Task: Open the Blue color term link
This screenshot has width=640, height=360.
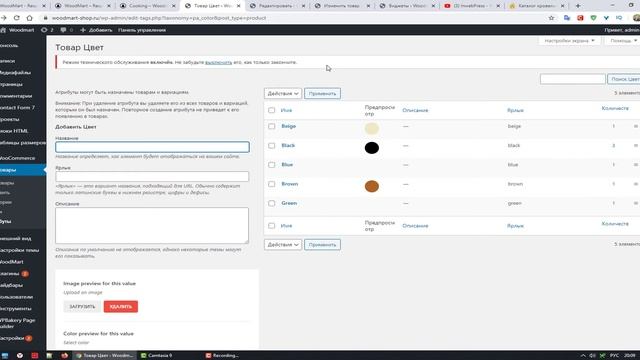Action: [x=287, y=164]
